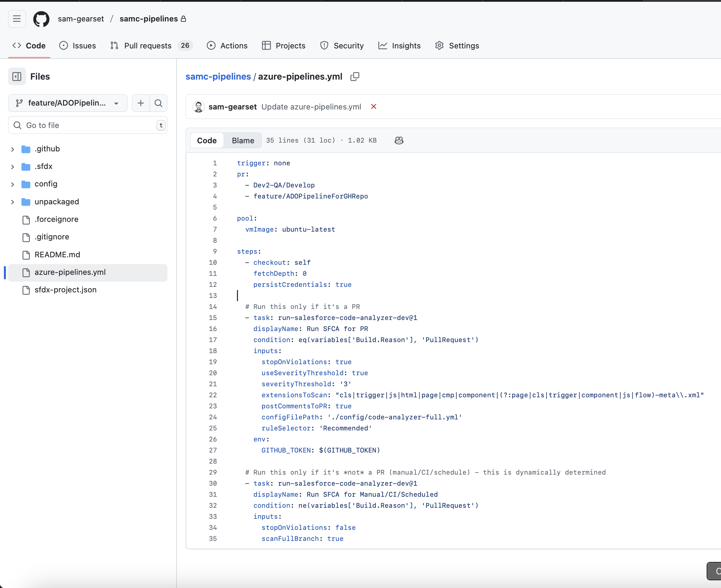
Task: Open the samc-pipelines repository link in header
Action: pos(149,19)
